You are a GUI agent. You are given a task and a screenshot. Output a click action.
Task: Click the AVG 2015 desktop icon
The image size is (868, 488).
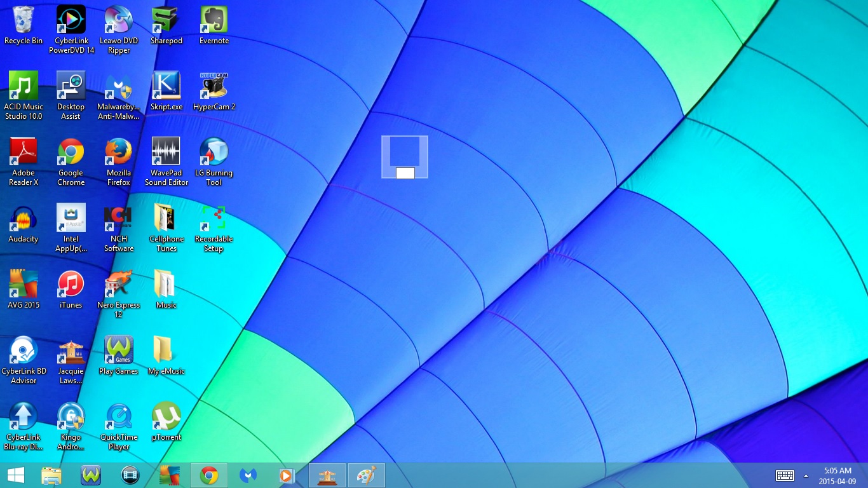pyautogui.click(x=24, y=290)
